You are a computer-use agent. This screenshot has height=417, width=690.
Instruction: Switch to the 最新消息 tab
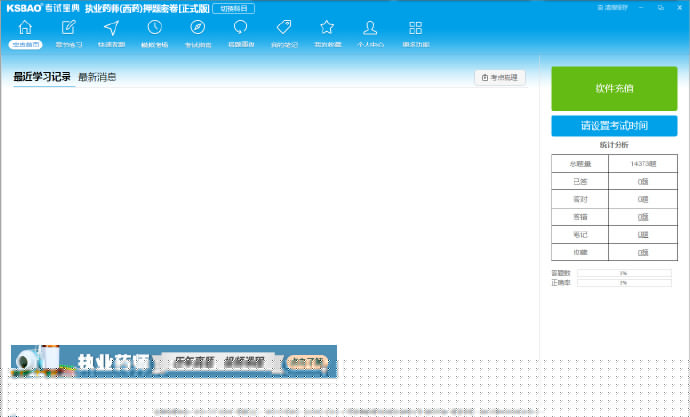pos(97,77)
